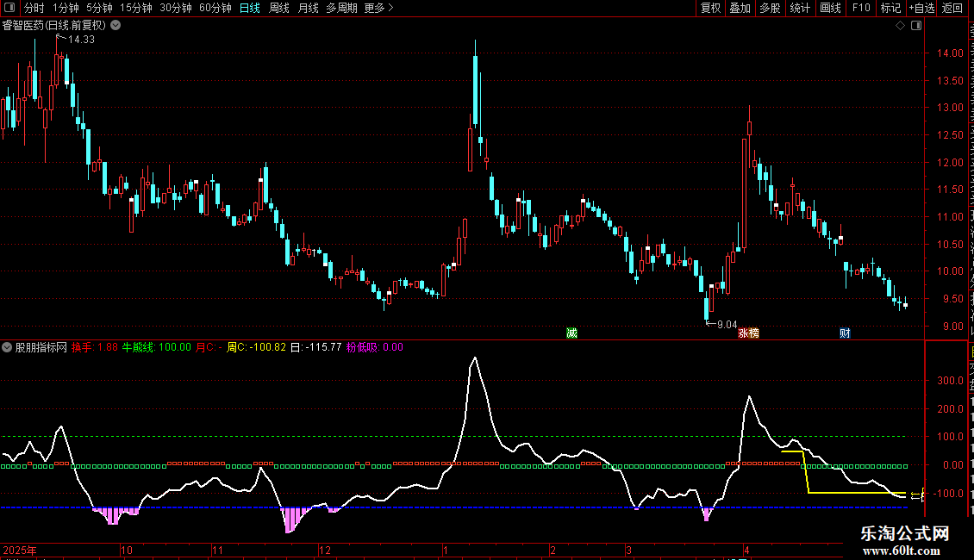Add stock with +自选 button
The height and width of the screenshot is (560, 974).
(921, 8)
